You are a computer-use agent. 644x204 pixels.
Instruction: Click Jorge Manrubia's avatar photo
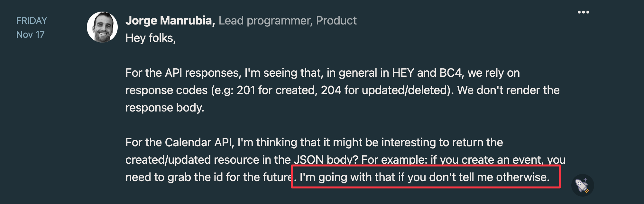[x=102, y=27]
